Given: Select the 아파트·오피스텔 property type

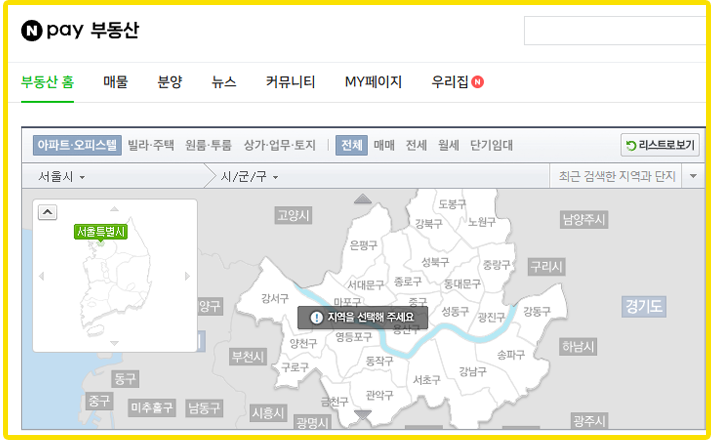Looking at the screenshot, I should pos(77,145).
